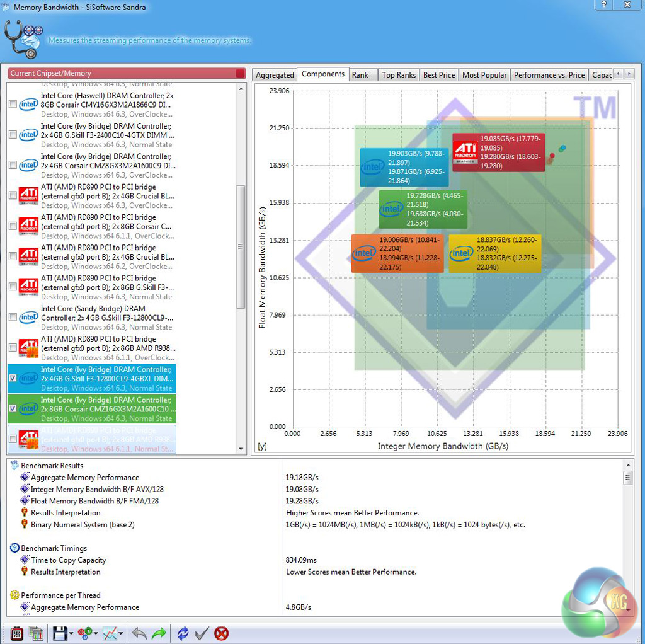This screenshot has height=644, width=645.
Task: Open the gears options dropdown arrow
Action: coord(96,634)
